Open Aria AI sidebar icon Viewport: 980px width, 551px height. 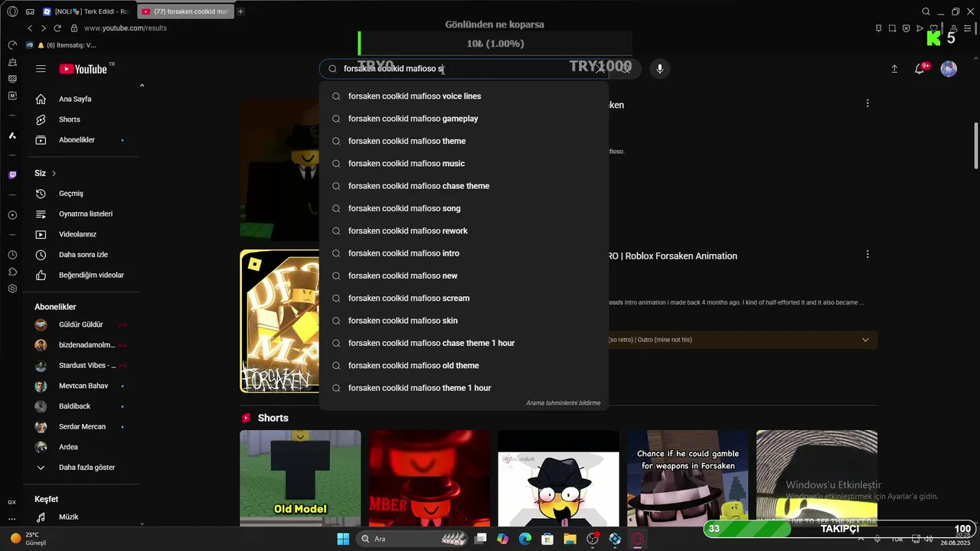coord(12,135)
